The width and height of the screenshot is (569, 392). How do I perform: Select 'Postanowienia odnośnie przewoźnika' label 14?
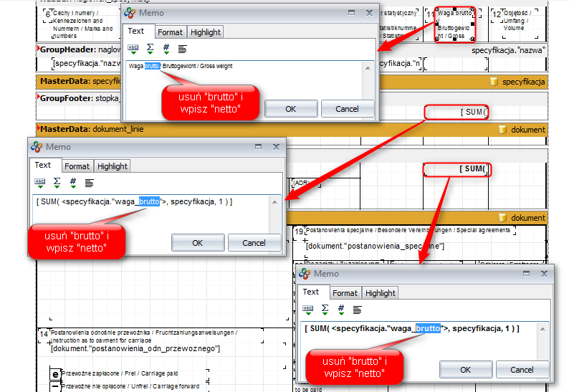point(144,336)
